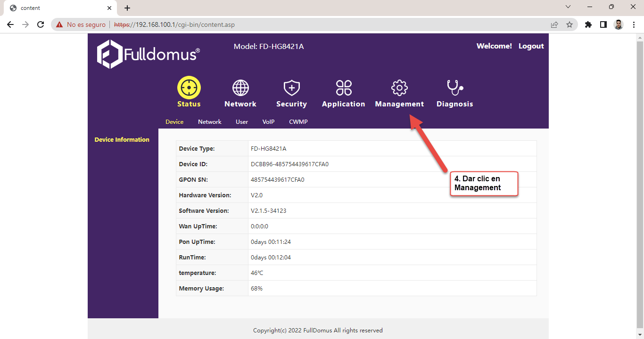644x339 pixels.
Task: Click the Hardware Version value V2.0
Action: pos(256,195)
